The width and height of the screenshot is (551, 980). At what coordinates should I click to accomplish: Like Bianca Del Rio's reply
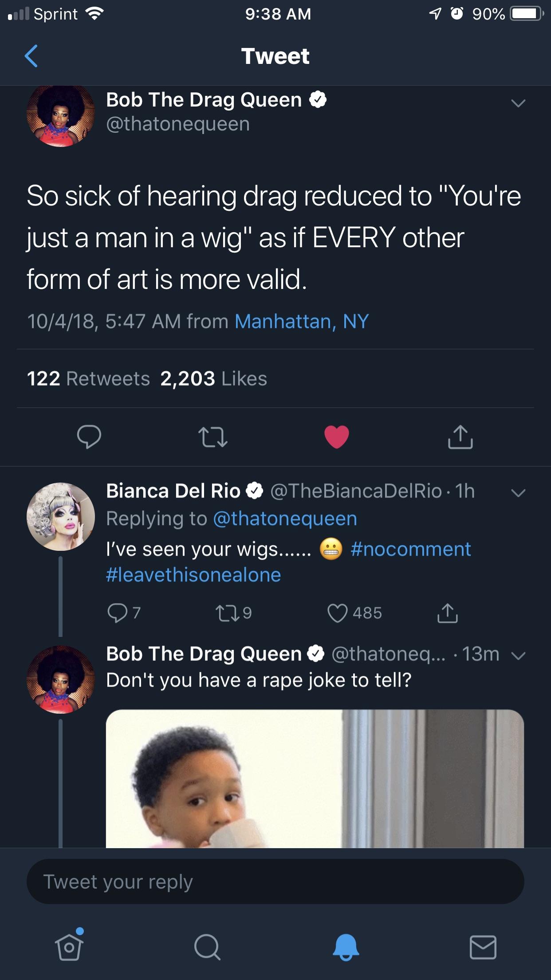click(x=338, y=613)
